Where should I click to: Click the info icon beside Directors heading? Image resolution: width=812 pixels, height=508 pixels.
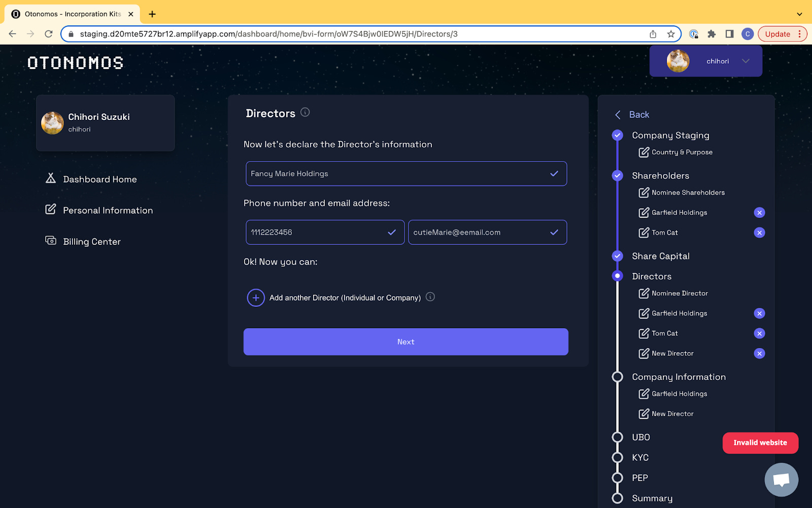click(x=305, y=112)
